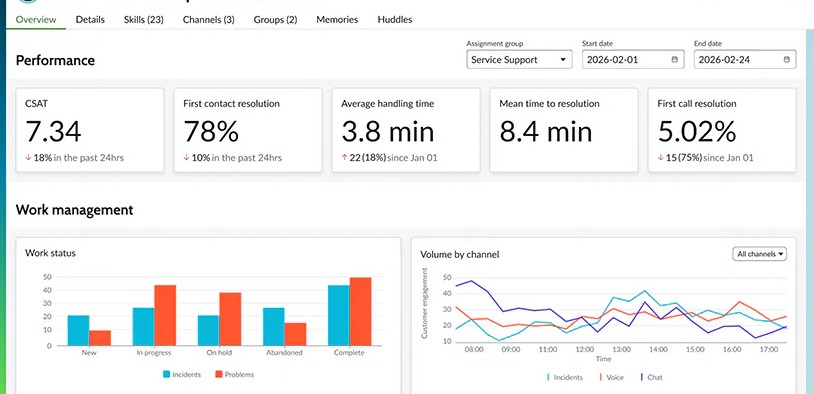Toggle the Incidents legend in Volume by channel

click(x=565, y=377)
